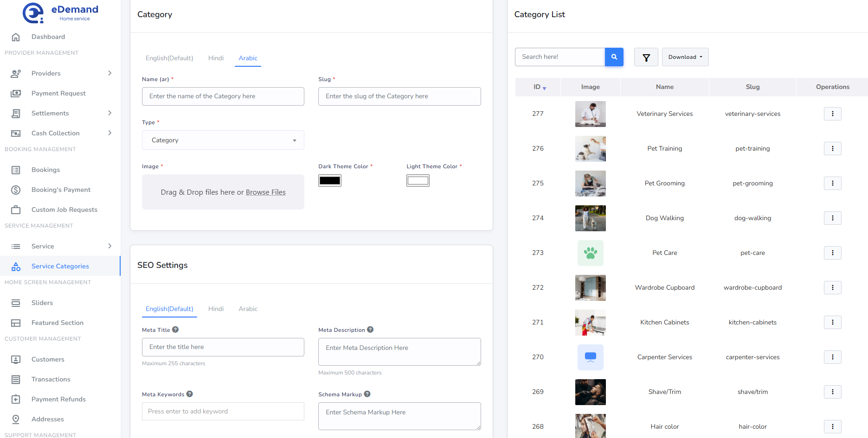The height and width of the screenshot is (438, 868).
Task: Open the Category type dropdown
Action: point(223,140)
